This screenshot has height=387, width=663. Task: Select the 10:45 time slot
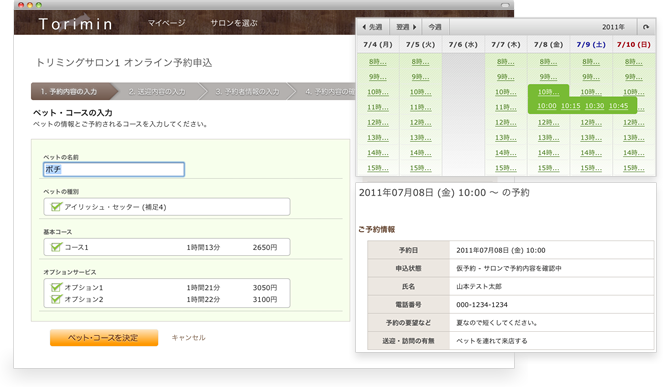[x=618, y=106]
